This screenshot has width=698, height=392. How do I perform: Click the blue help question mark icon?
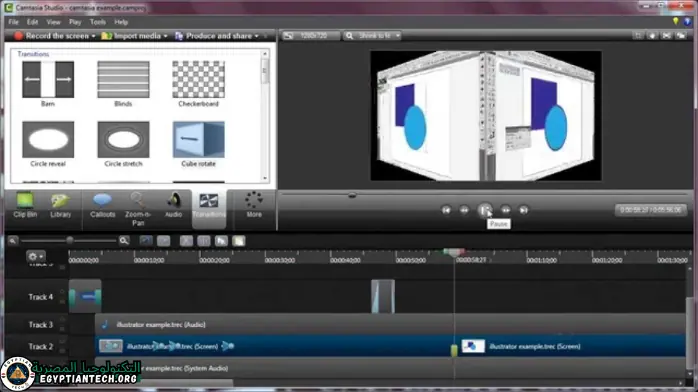coord(688,21)
